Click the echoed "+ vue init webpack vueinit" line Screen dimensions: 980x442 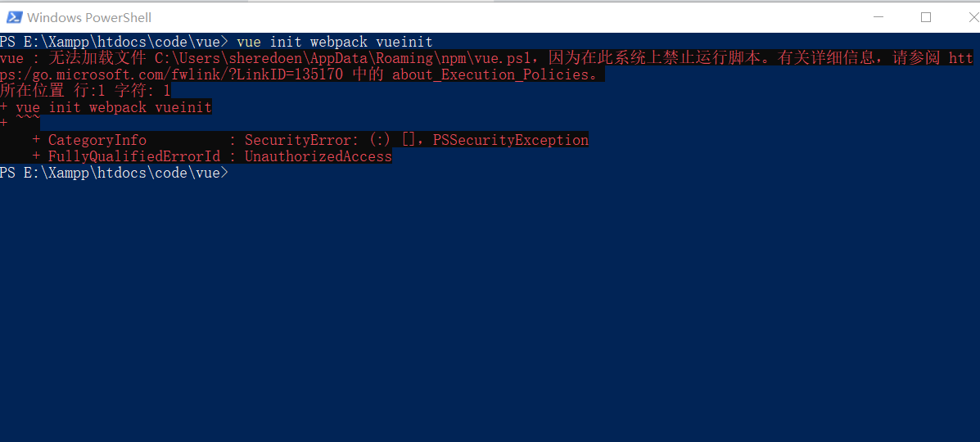[106, 107]
